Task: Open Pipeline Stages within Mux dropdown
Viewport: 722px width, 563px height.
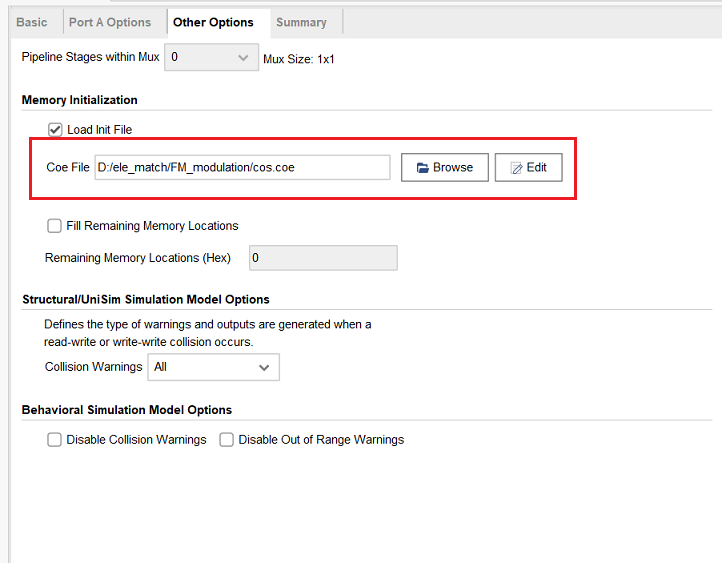Action: click(x=211, y=58)
